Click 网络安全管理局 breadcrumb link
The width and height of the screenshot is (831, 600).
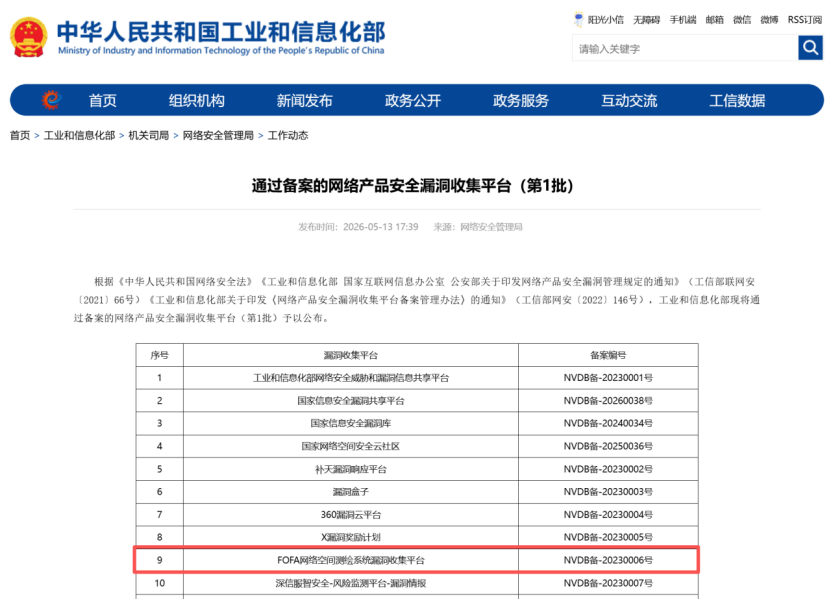click(x=218, y=135)
